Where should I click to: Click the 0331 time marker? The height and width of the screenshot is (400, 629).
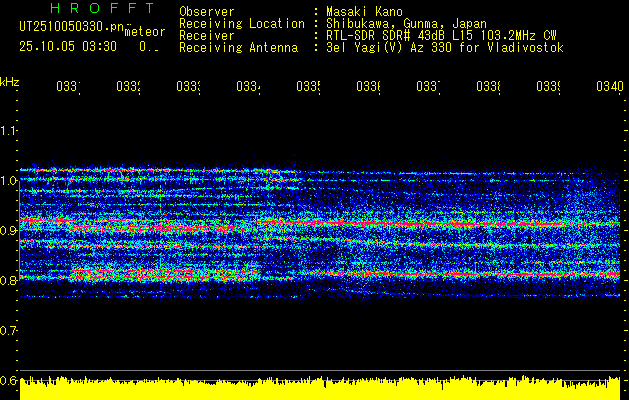click(68, 87)
